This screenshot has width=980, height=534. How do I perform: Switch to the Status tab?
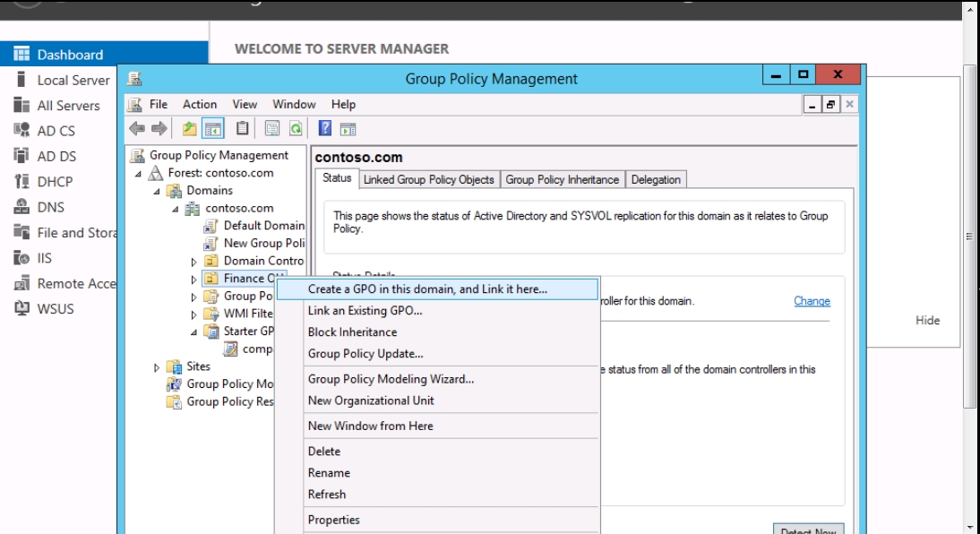tap(337, 178)
